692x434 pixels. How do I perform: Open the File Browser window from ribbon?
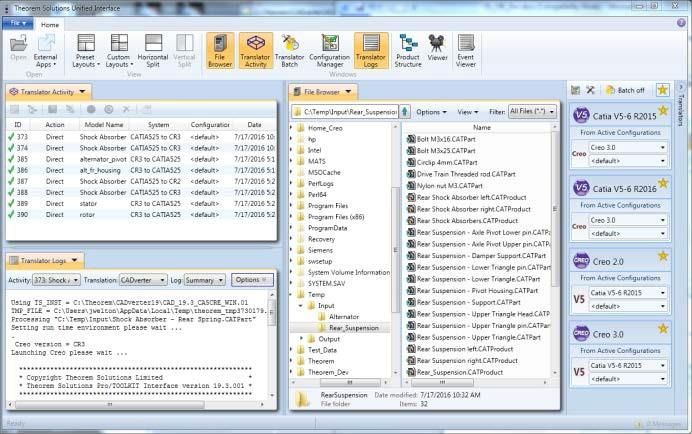[220, 51]
